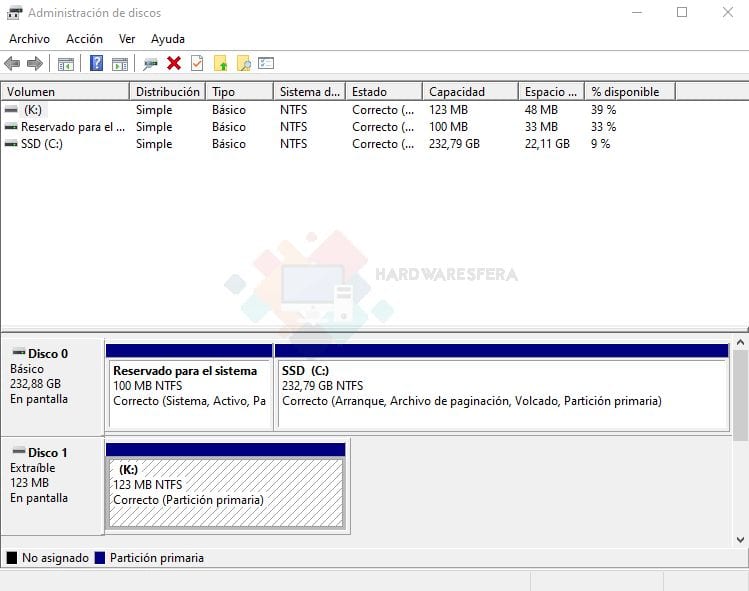The image size is (749, 591).
Task: Click the red X delete icon
Action: [174, 63]
